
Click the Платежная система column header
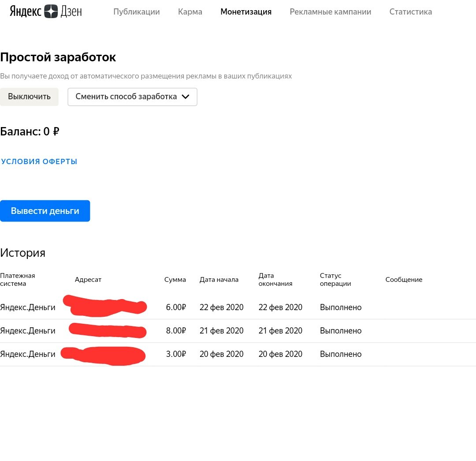(18, 280)
